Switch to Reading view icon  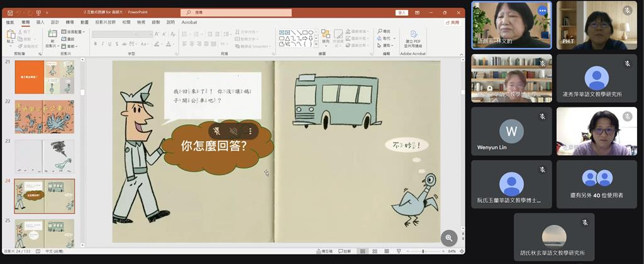pyautogui.click(x=387, y=251)
